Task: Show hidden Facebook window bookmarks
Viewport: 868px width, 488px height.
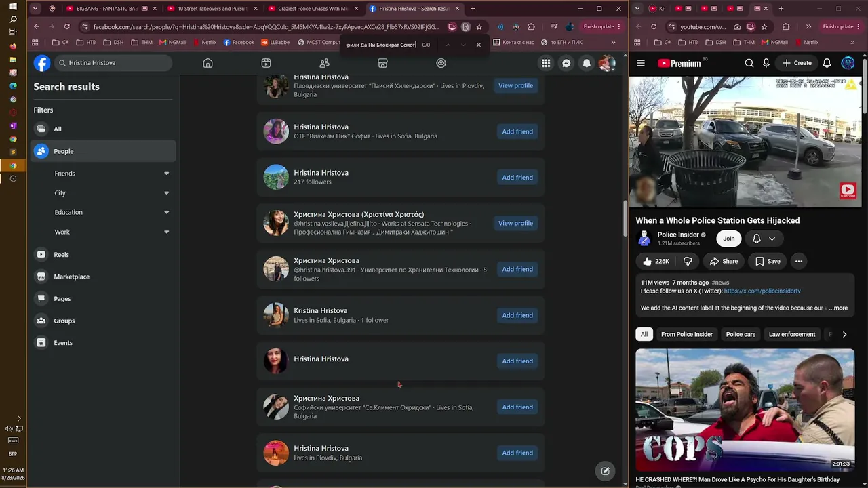Action: pyautogui.click(x=613, y=42)
